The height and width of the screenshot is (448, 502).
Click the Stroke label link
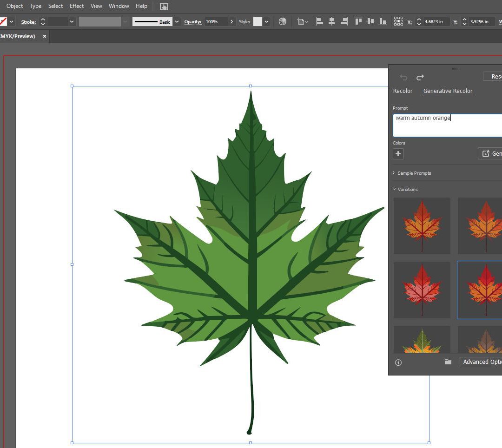(x=28, y=22)
